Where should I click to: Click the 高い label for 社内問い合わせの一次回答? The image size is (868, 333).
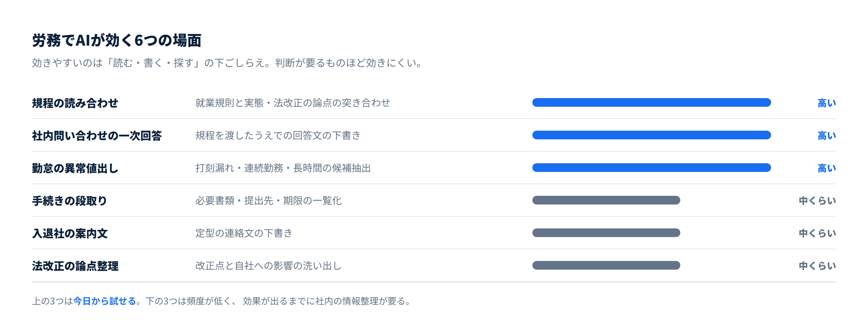[x=827, y=135]
